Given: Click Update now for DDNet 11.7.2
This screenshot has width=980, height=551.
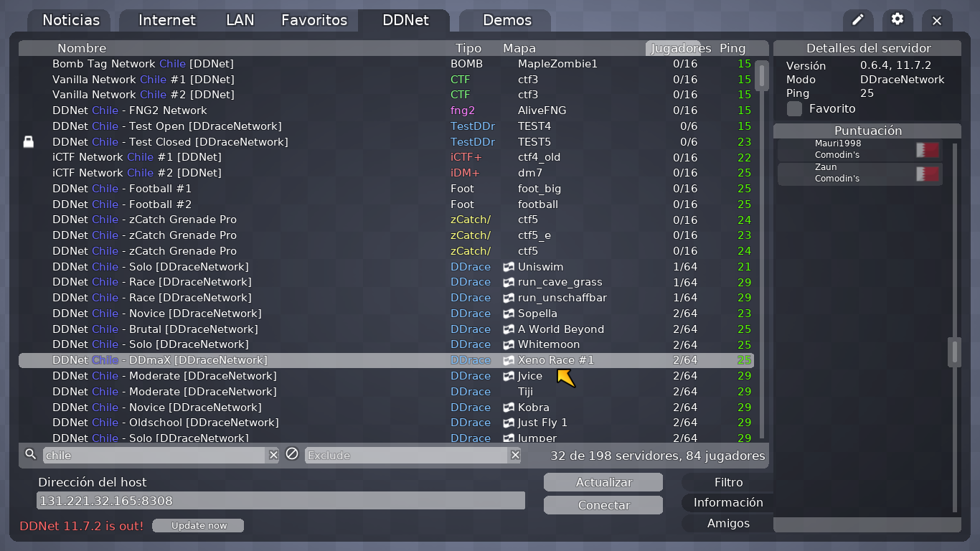Looking at the screenshot, I should pos(197,525).
